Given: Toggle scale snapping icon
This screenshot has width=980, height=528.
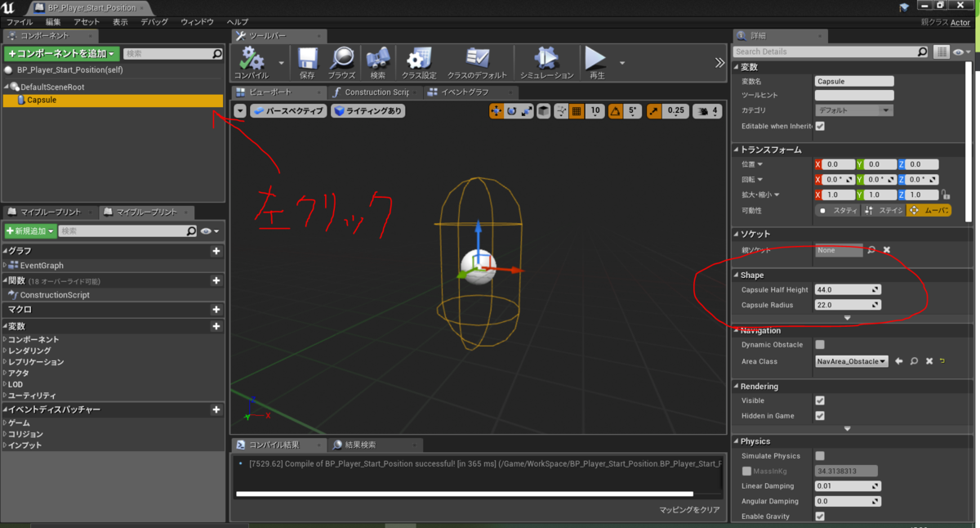Looking at the screenshot, I should pyautogui.click(x=655, y=111).
